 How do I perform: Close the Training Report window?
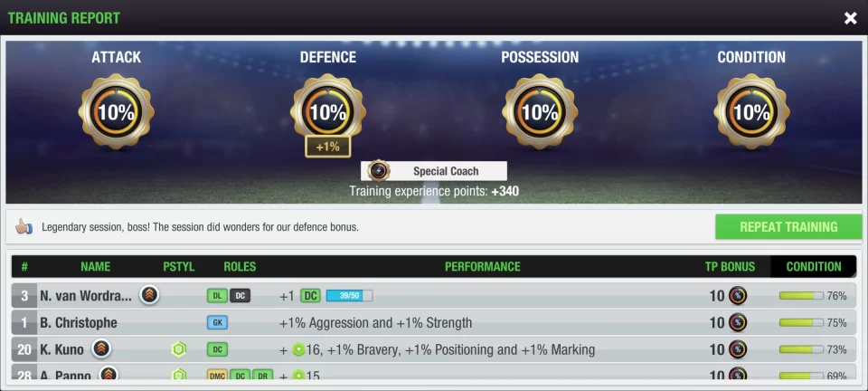coord(850,18)
